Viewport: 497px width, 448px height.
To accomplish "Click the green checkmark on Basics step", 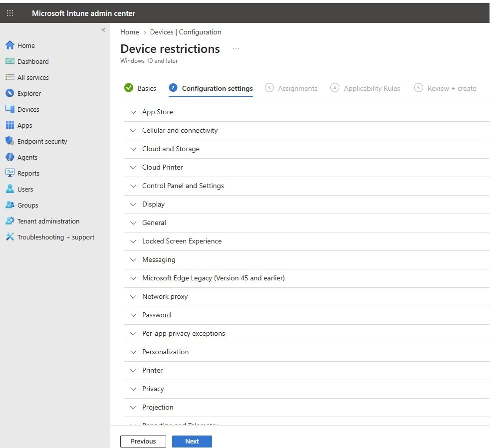I will [129, 88].
